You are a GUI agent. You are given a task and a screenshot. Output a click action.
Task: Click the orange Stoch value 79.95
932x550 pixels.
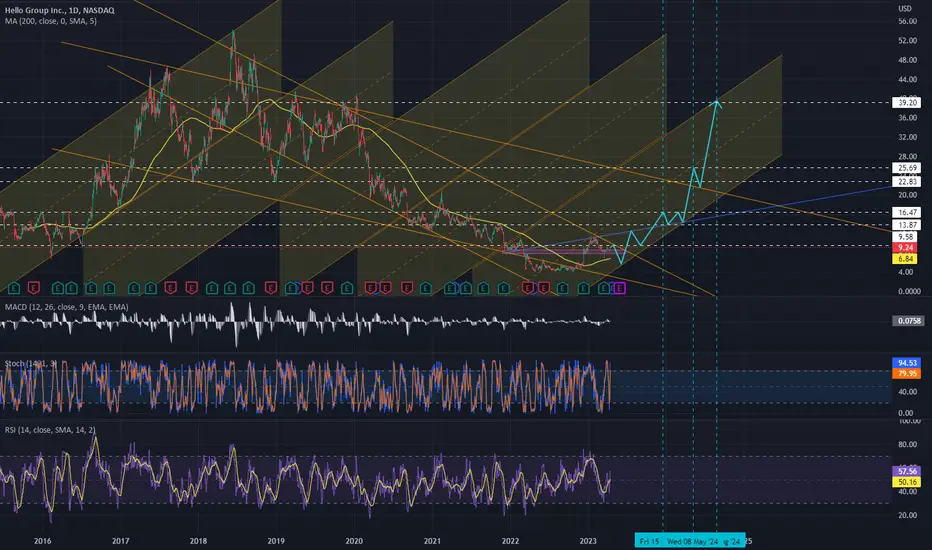point(906,373)
